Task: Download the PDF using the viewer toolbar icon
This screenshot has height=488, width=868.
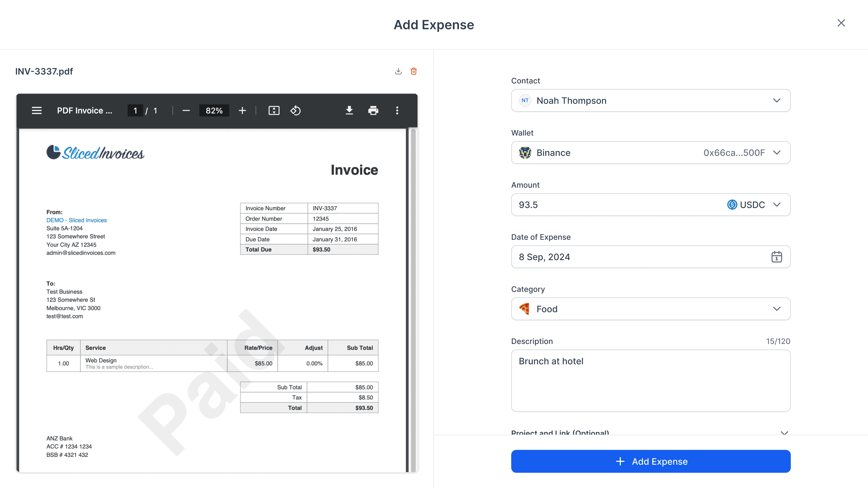Action: (349, 111)
